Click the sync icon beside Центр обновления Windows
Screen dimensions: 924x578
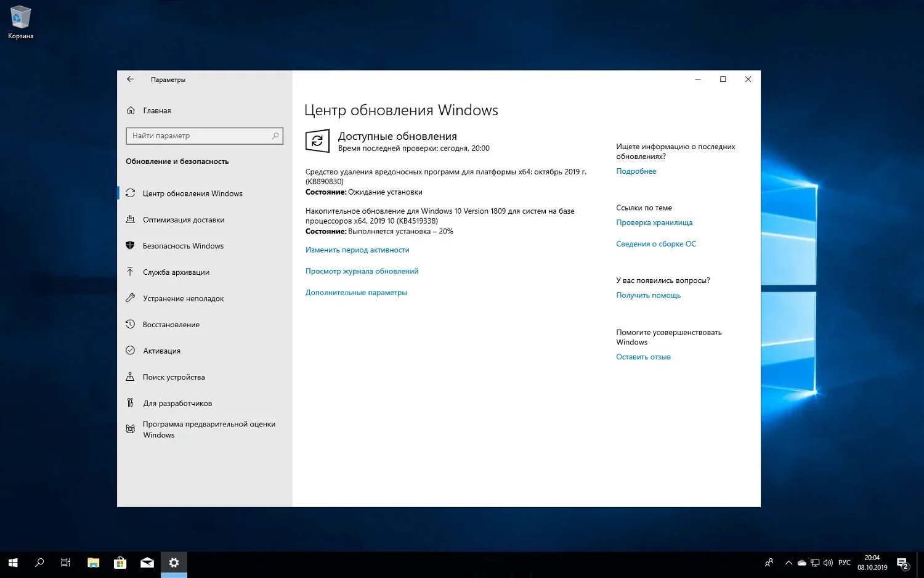point(130,193)
